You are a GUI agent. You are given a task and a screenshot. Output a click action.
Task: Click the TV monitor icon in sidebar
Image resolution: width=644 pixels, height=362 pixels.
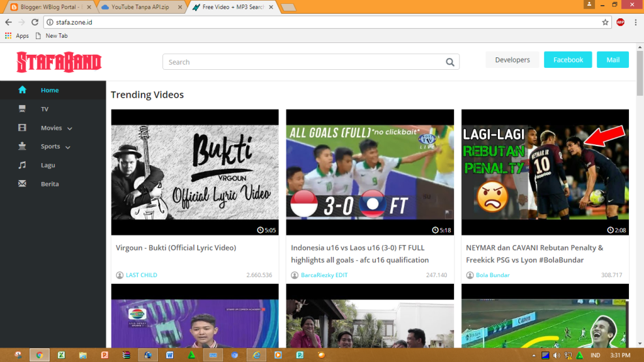22,109
